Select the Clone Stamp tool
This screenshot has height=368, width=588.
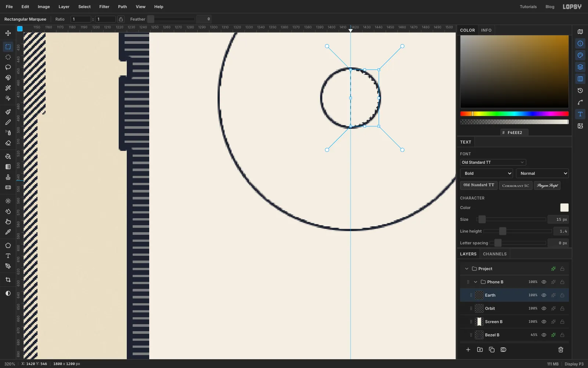(x=8, y=177)
